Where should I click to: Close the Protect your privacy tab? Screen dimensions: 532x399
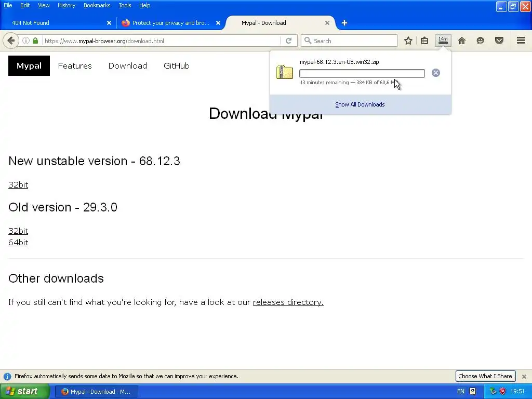[218, 23]
